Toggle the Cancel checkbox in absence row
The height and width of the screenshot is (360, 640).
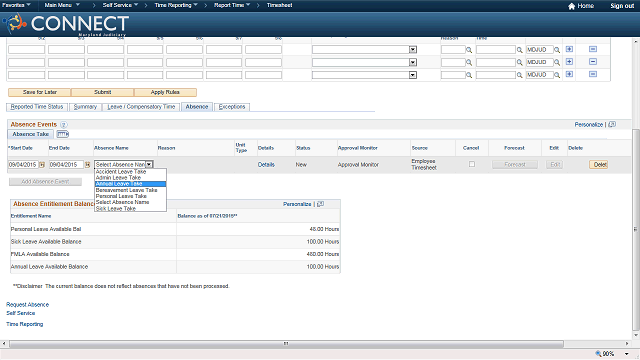click(472, 164)
